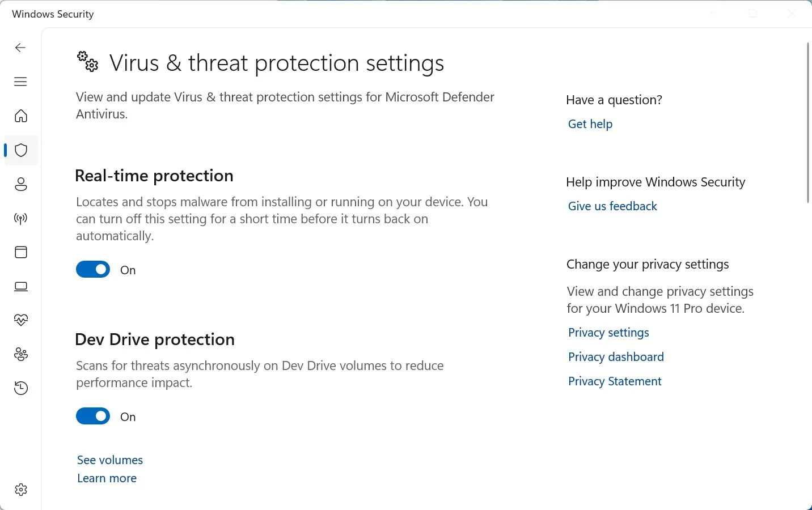Open Privacy settings link

click(608, 333)
